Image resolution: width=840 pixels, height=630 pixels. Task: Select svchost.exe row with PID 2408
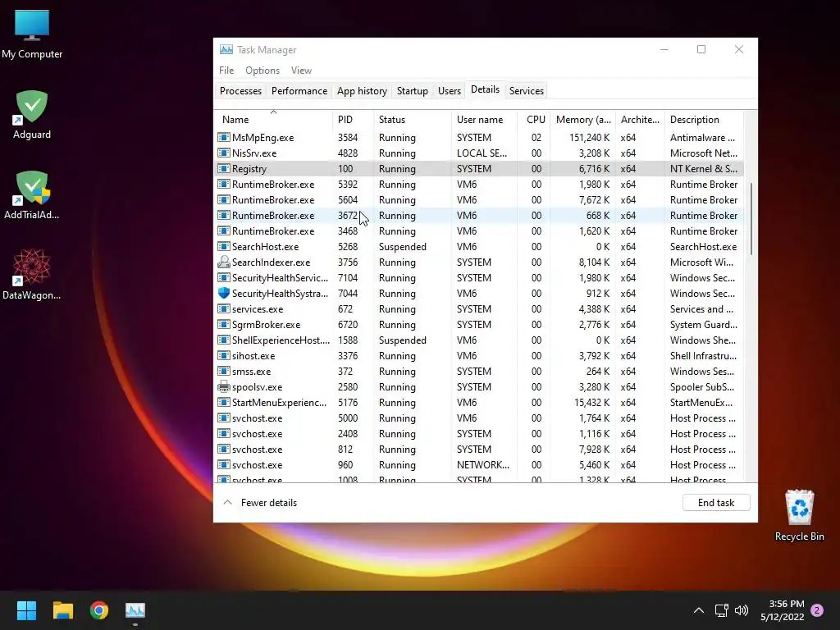coord(479,433)
